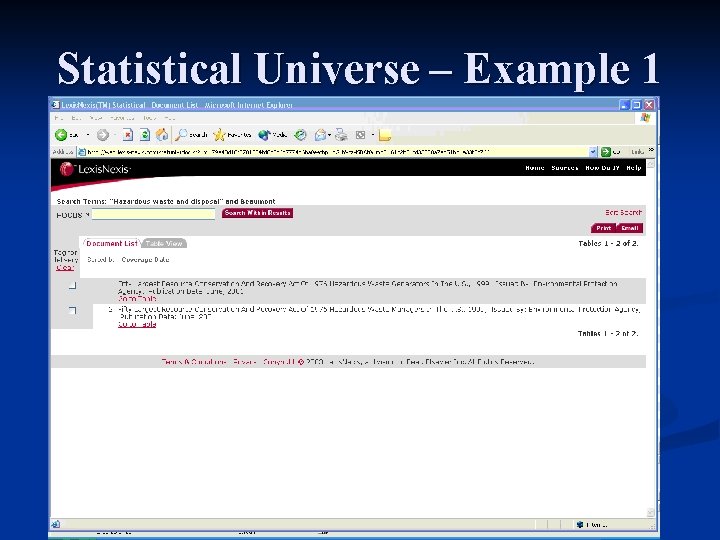
Task: Open Go to Table for Waste Generators result
Action: pyautogui.click(x=137, y=298)
